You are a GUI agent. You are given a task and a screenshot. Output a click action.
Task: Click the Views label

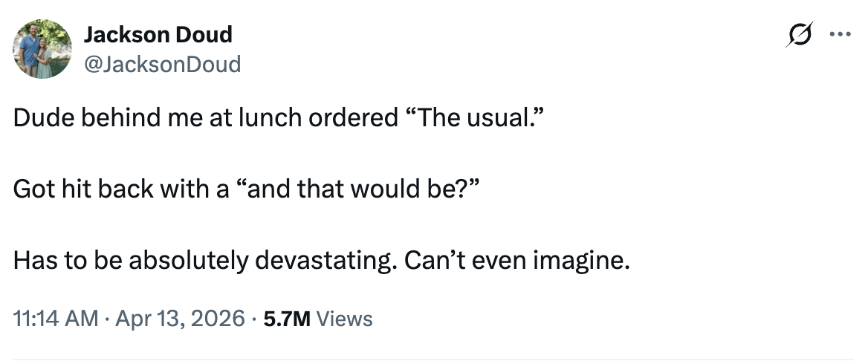(344, 319)
